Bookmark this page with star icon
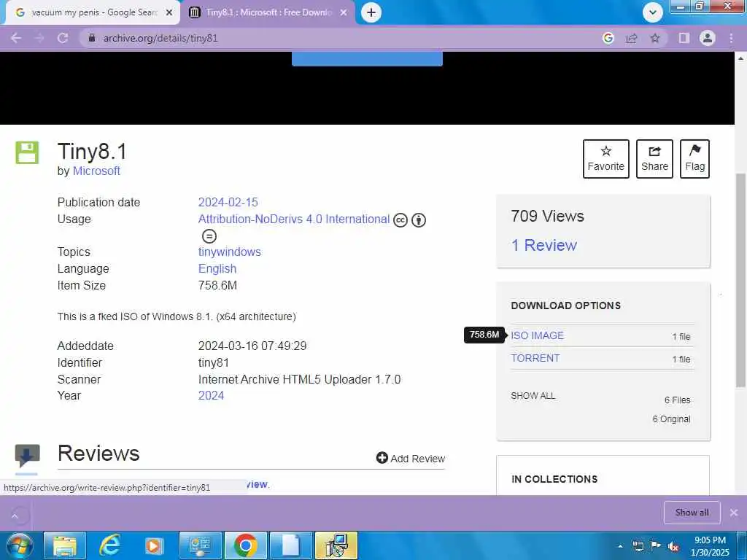Viewport: 747px width, 560px height. click(x=655, y=38)
